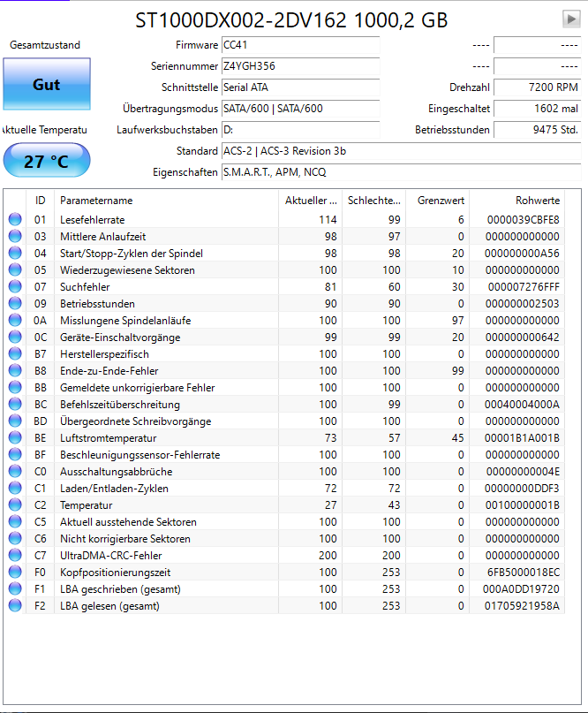Click the Eigenschaften field S.M.A.R.T., APM, NCQ
This screenshot has height=713, width=588.
coord(401,172)
